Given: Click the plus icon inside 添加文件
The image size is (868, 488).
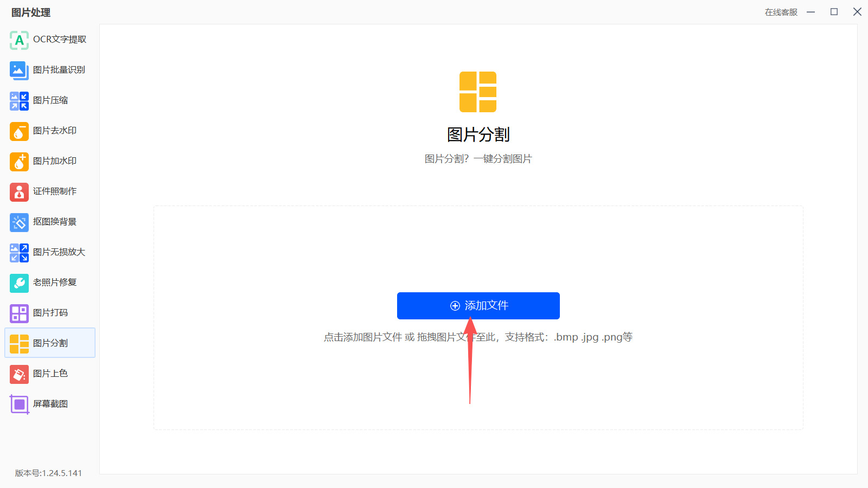Looking at the screenshot, I should (x=455, y=305).
